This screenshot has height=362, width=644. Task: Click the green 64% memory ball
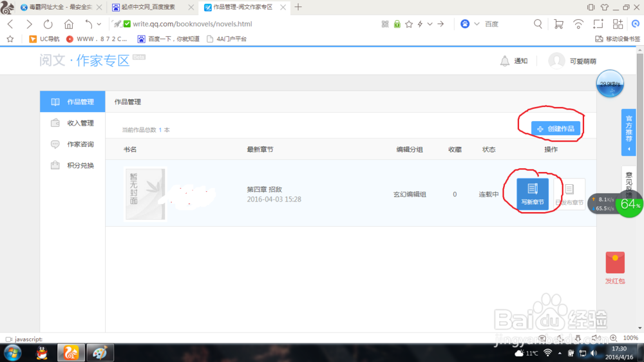pos(630,204)
